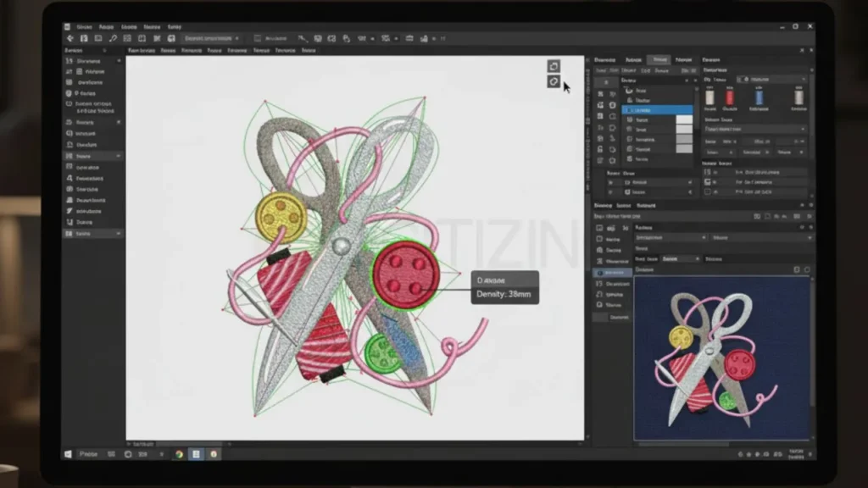Open the Windows Start menu
This screenshot has height=488, width=868.
click(68, 454)
